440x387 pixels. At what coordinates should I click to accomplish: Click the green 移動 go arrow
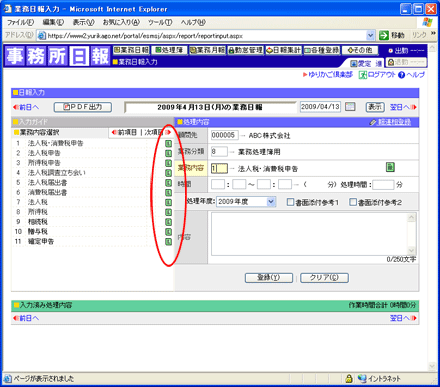tap(384, 35)
